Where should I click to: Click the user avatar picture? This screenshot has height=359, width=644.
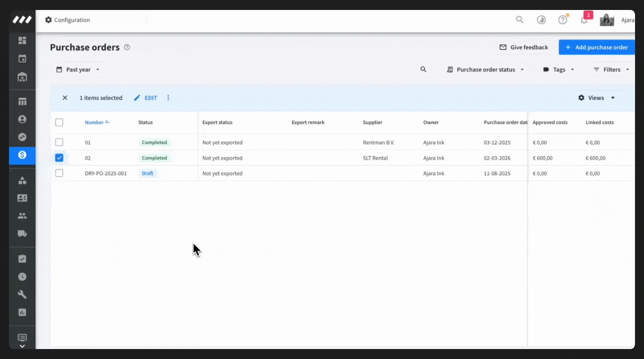click(607, 20)
